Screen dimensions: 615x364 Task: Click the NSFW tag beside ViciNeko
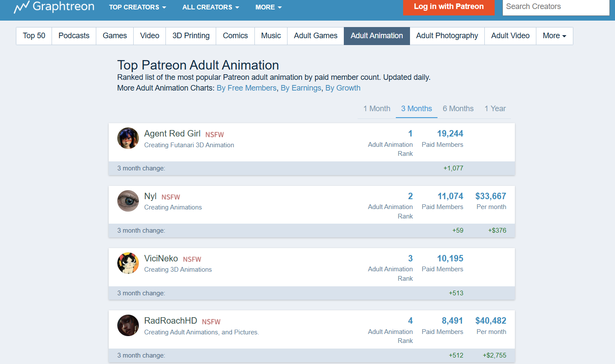coord(192,259)
